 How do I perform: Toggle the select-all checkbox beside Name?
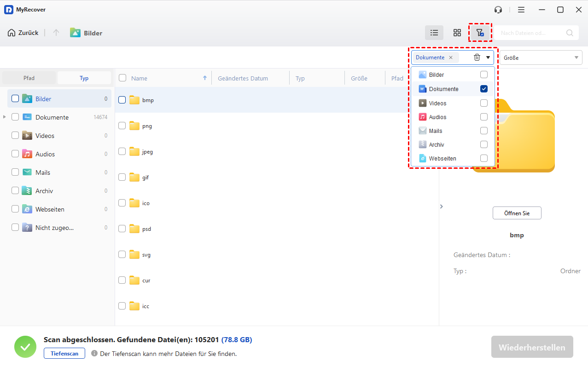pyautogui.click(x=122, y=78)
